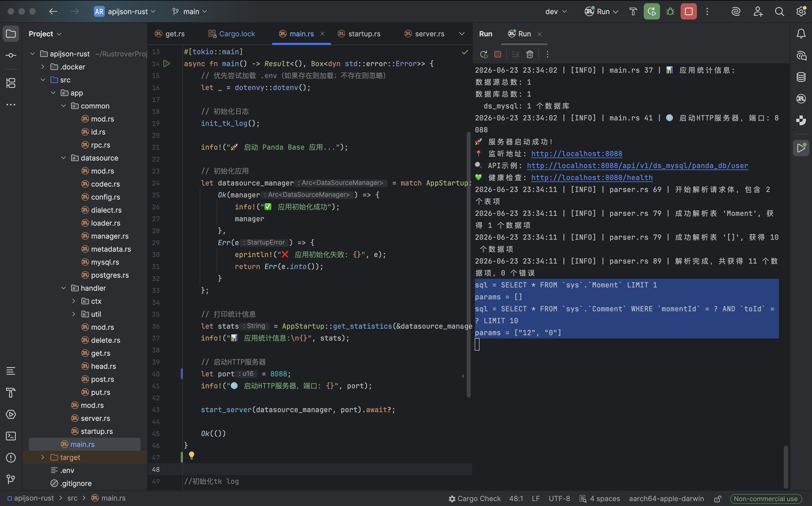812x506 pixels.
Task: Click the Cargo Check status bar button
Action: [475, 499]
